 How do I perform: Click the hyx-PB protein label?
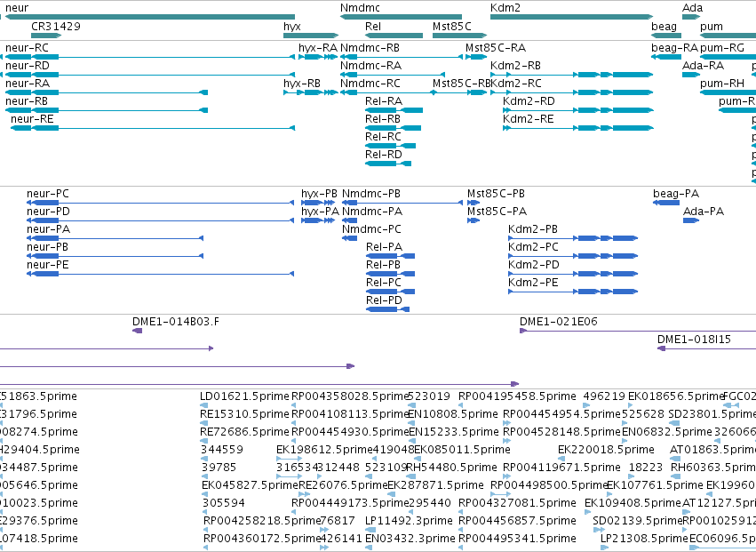tap(319, 194)
